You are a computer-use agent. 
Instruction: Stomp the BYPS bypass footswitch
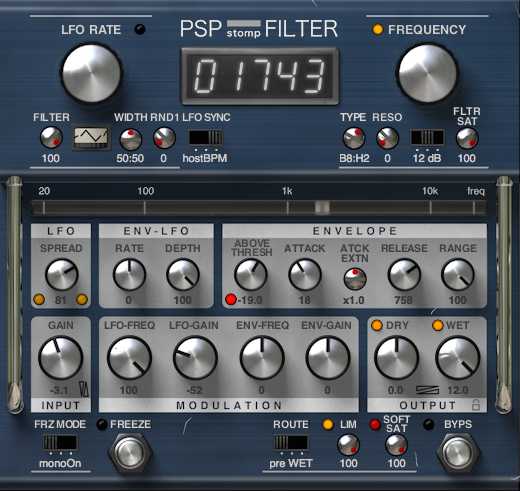[458, 453]
